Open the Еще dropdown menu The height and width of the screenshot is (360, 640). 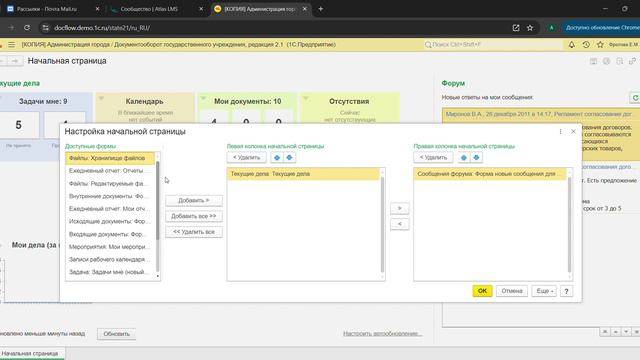pos(544,291)
